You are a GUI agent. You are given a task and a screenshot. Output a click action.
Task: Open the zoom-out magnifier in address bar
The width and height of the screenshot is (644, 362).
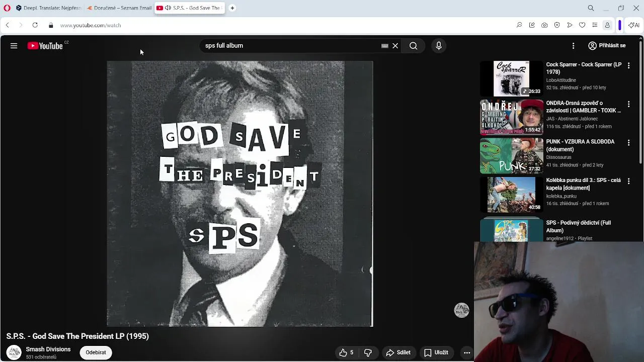[x=519, y=25]
